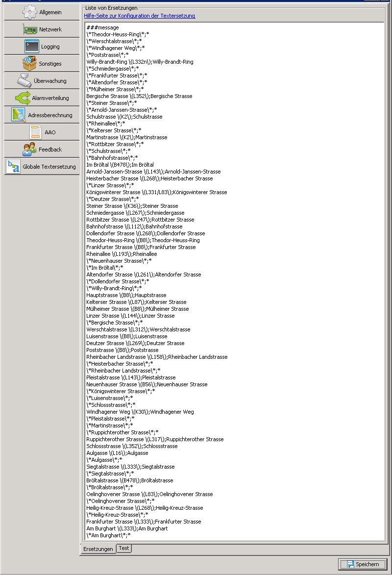
Task: Place cursor on Willy-Brandt-Ring (L332n) line
Action: [140, 62]
